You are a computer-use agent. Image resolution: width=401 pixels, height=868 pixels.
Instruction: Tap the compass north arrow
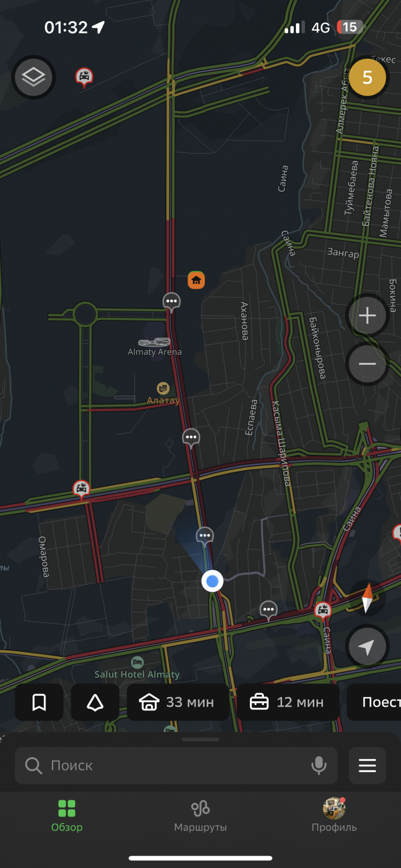(367, 598)
